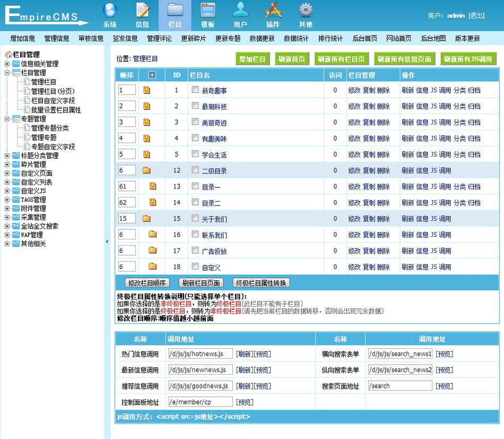Click 修改 link for 新奇趣事 row

354,90
